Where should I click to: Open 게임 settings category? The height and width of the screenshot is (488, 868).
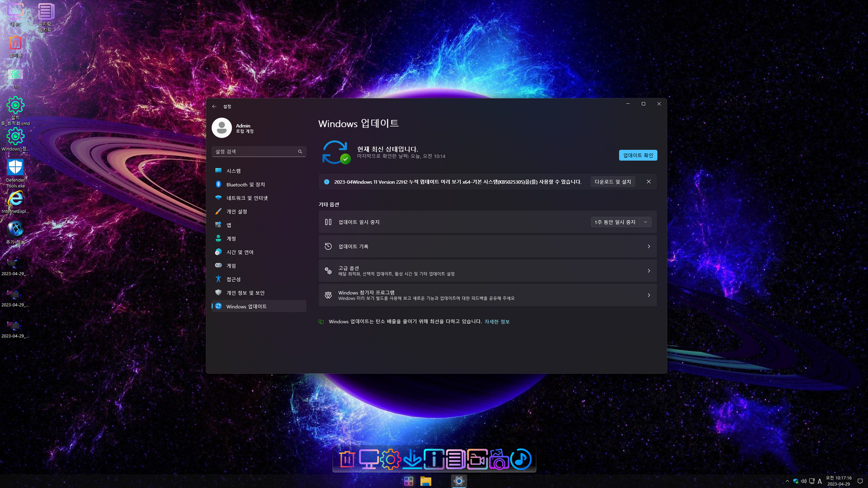(x=259, y=266)
